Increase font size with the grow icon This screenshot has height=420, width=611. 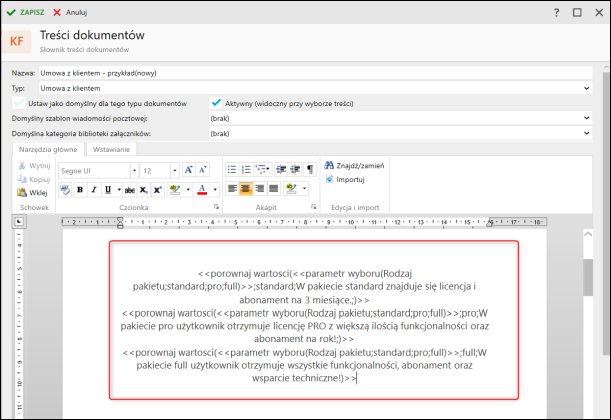point(189,170)
